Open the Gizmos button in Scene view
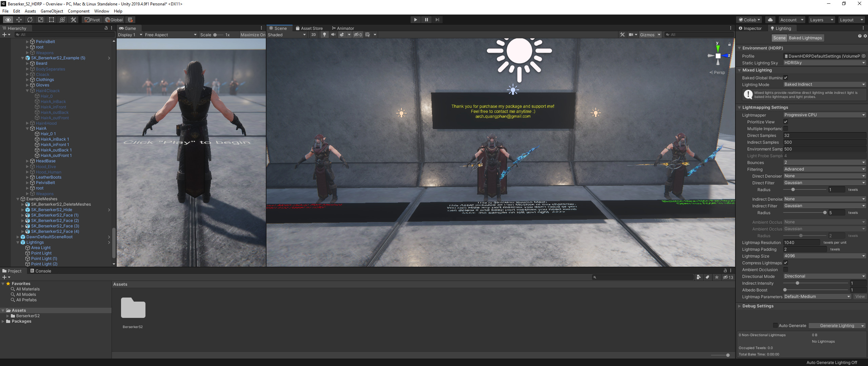Viewport: 868px width, 366px height. click(647, 35)
